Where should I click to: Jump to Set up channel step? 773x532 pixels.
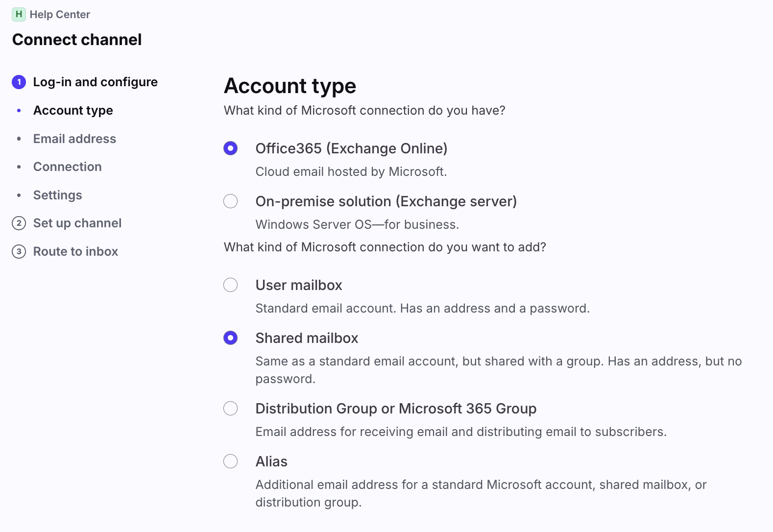click(x=77, y=223)
